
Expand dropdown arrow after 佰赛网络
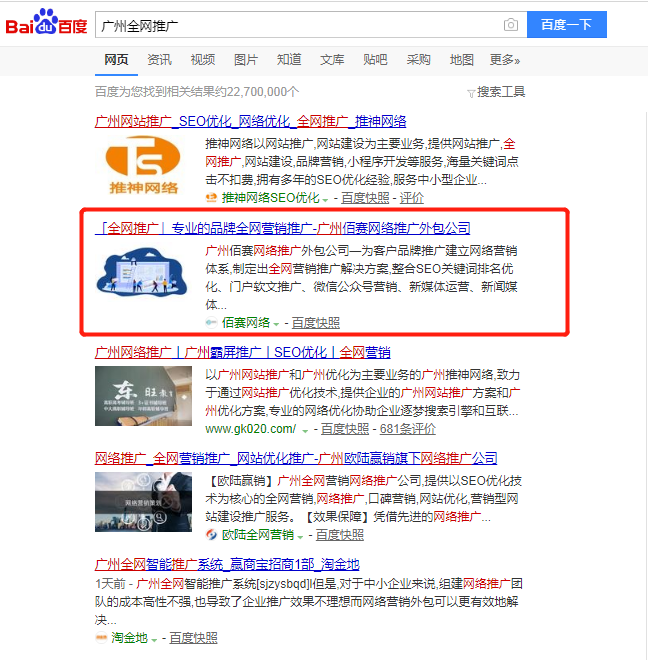click(276, 325)
